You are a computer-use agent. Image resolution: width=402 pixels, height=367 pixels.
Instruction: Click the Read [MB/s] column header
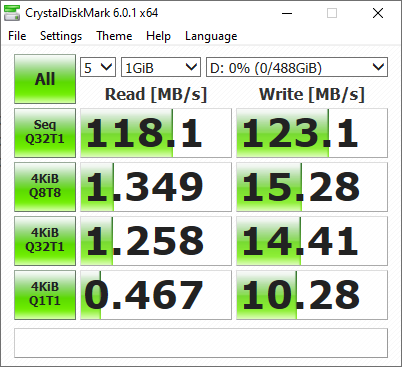tap(156, 94)
